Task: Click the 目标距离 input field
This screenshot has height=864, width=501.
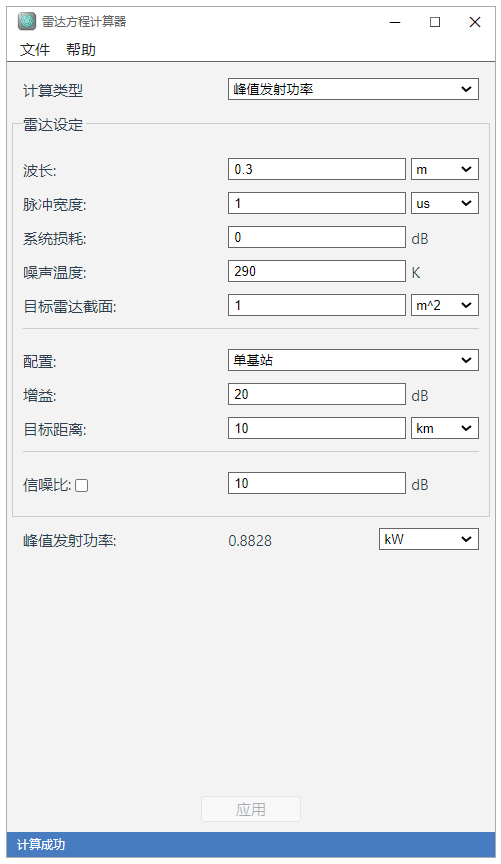Action: [x=317, y=428]
